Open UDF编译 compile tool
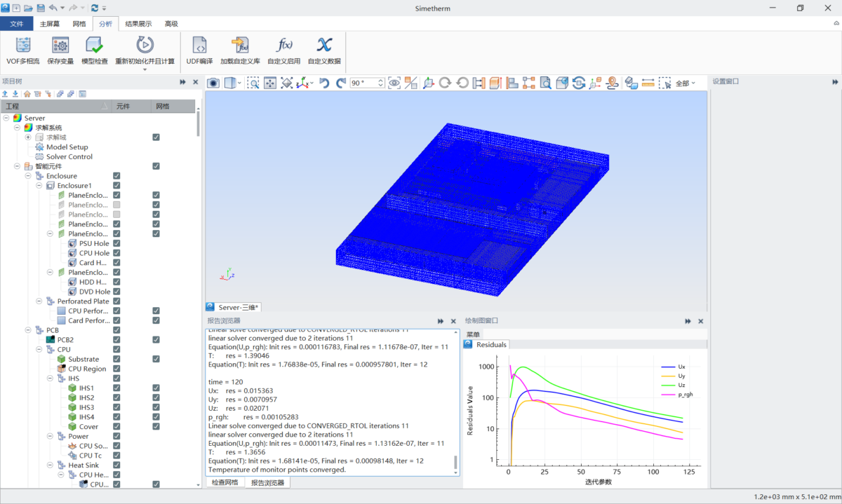Image resolution: width=842 pixels, height=504 pixels. tap(199, 50)
